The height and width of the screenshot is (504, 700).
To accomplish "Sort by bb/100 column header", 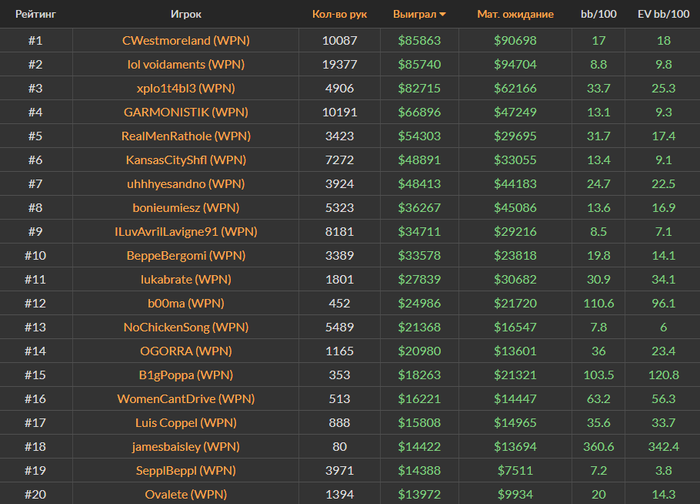I will coord(599,15).
